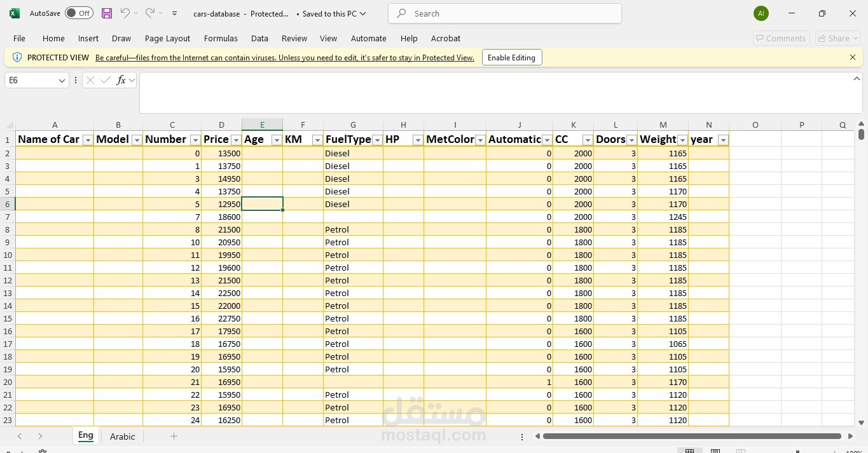Collapse the ribbon using the chevron
The width and height of the screenshot is (868, 453).
coord(857,79)
